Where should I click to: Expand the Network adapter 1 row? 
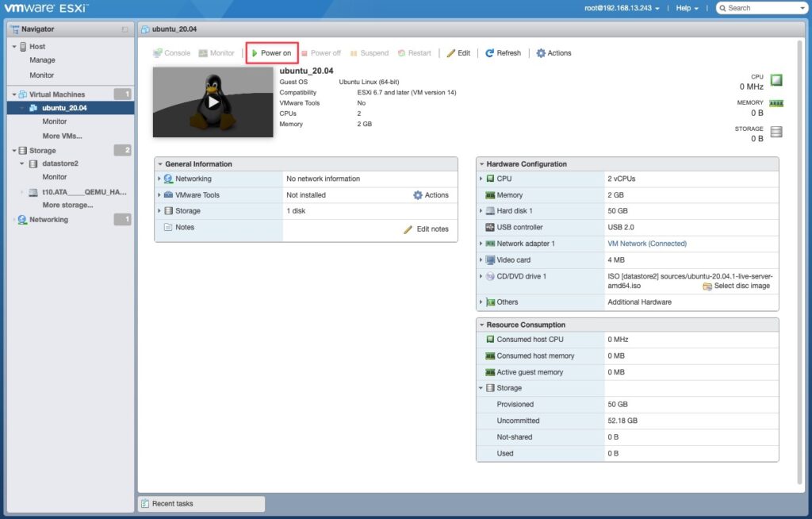pos(481,244)
